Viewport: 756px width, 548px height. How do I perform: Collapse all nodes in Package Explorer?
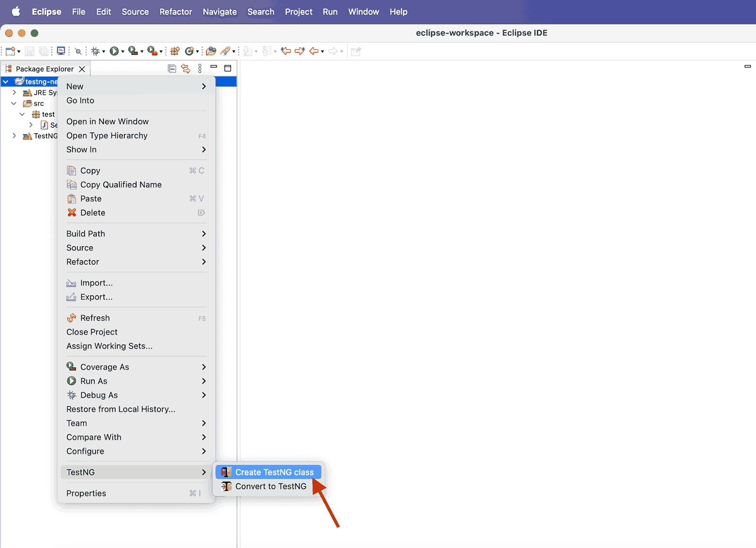point(172,68)
